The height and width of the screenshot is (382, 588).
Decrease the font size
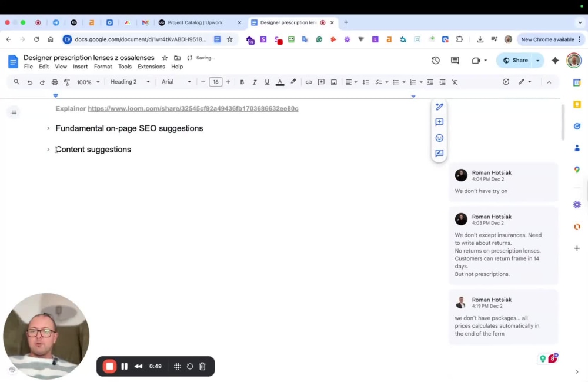pos(203,82)
